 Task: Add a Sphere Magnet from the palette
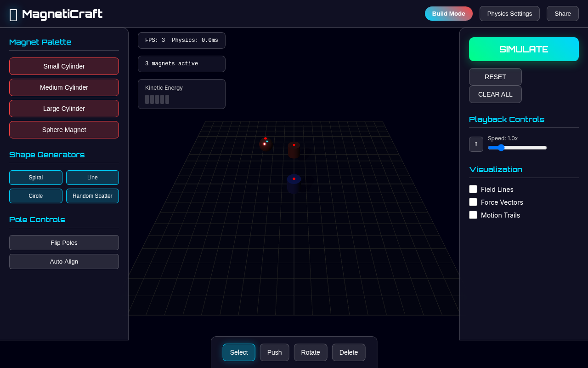coord(64,130)
